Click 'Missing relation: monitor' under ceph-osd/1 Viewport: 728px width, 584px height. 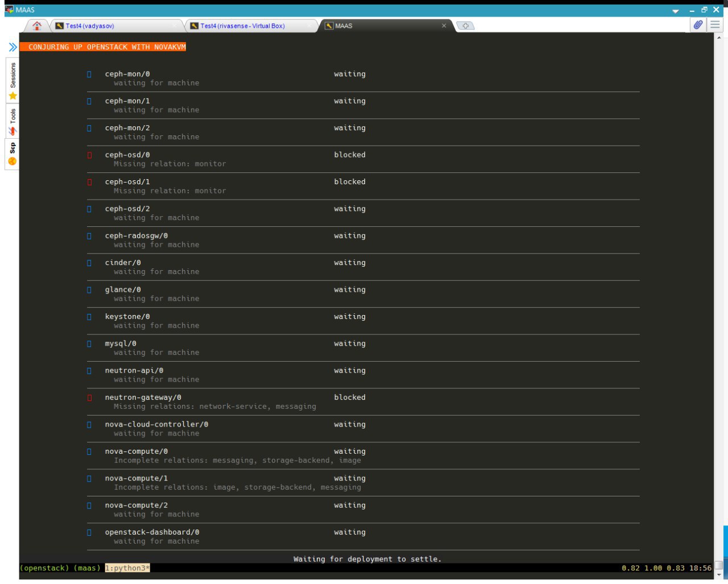[x=170, y=191]
